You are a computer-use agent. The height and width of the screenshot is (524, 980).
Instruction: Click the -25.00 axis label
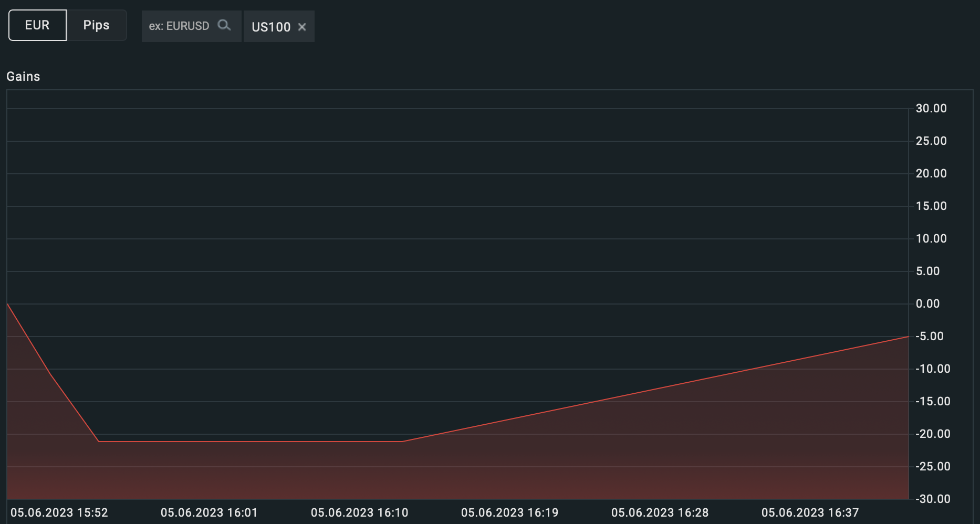click(933, 467)
